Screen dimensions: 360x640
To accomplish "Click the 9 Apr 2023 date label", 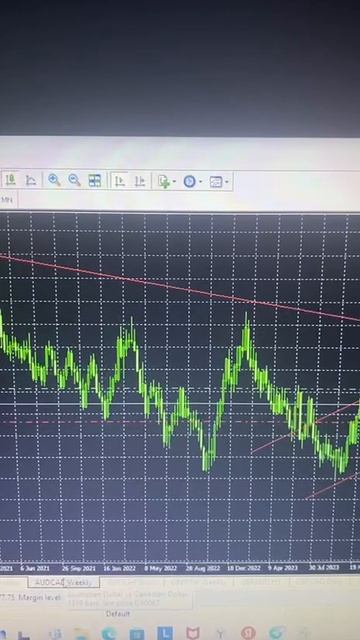I will (283, 568).
